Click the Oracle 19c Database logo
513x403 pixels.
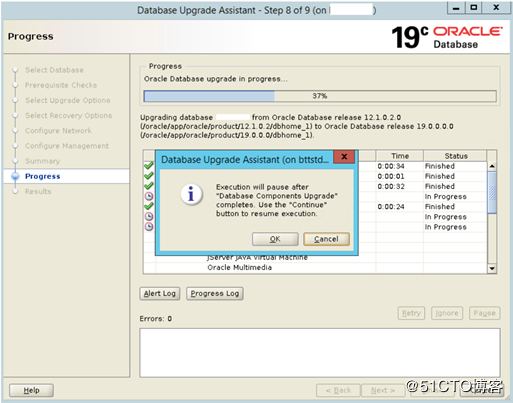coord(447,37)
